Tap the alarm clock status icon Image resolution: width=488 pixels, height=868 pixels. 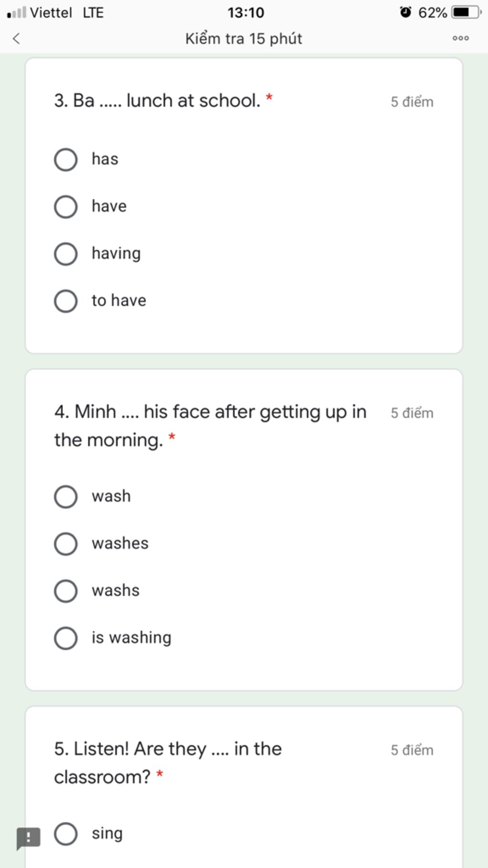[x=406, y=12]
